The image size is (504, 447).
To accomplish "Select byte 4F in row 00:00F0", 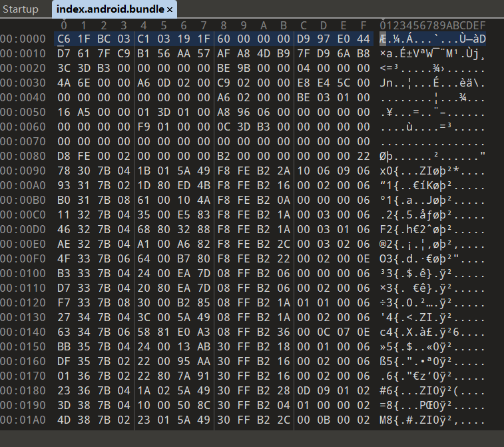I will pos(64,258).
